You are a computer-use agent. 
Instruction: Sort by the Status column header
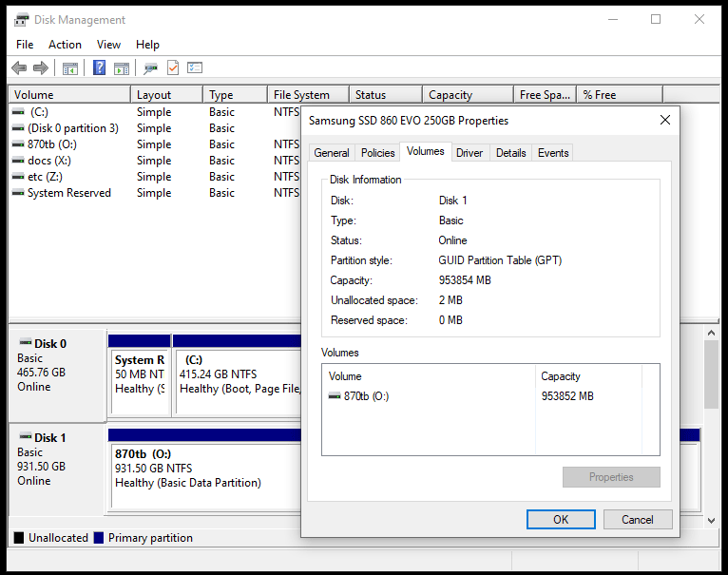[386, 95]
